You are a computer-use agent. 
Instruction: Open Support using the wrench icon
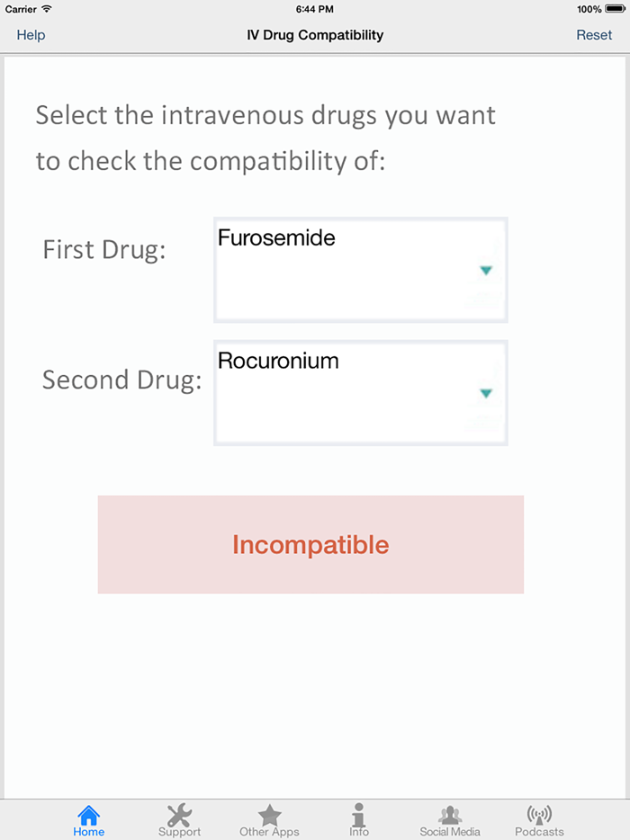coord(179,814)
